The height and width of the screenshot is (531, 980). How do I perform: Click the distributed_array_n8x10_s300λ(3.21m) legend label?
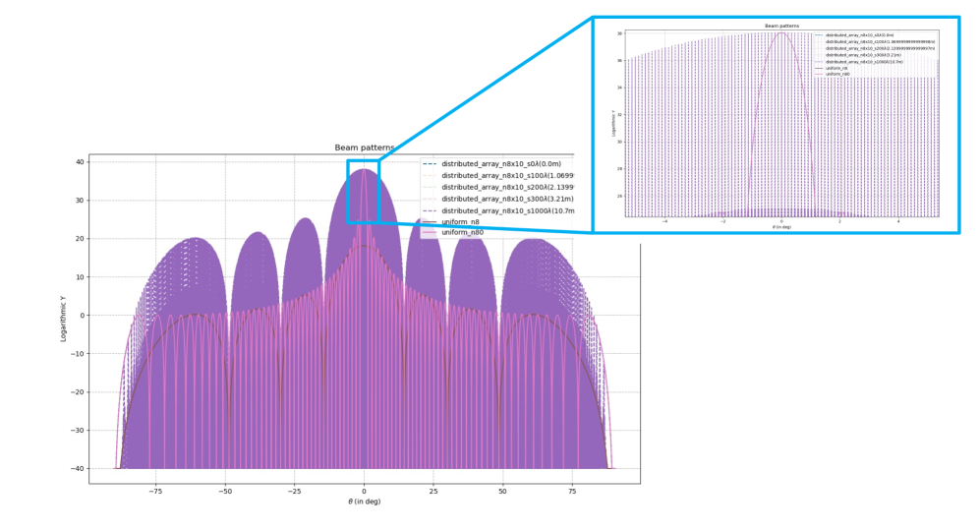click(x=504, y=199)
